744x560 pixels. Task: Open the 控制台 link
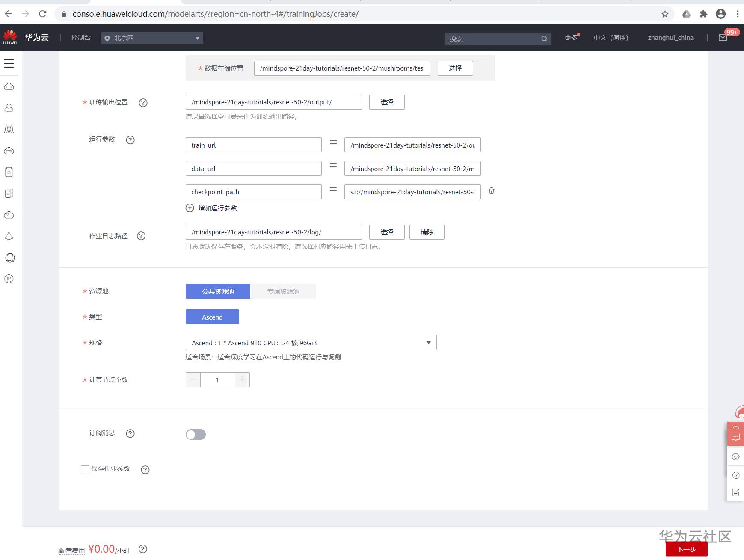81,38
